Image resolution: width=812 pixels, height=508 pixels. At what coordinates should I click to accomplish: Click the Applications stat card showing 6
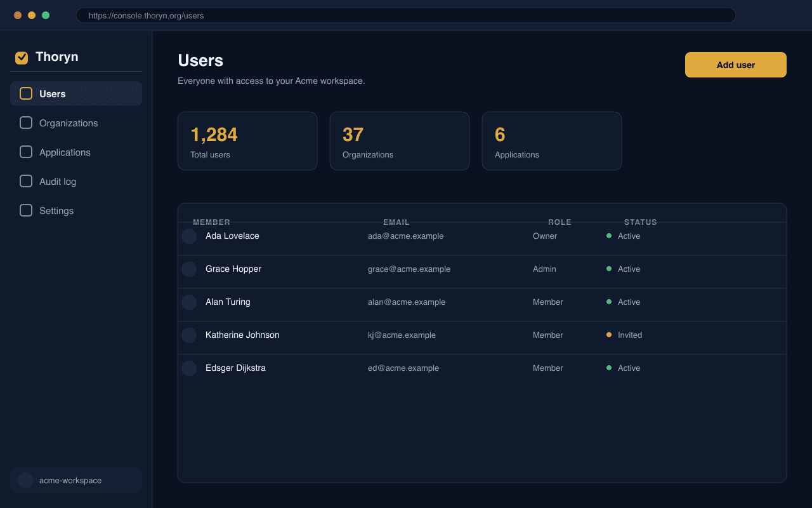click(552, 141)
